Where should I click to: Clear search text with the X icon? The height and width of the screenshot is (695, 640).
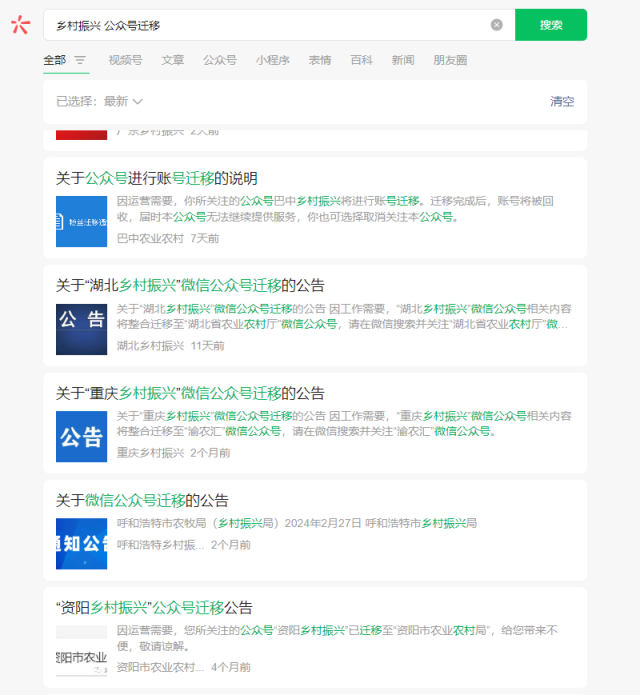pyautogui.click(x=497, y=25)
